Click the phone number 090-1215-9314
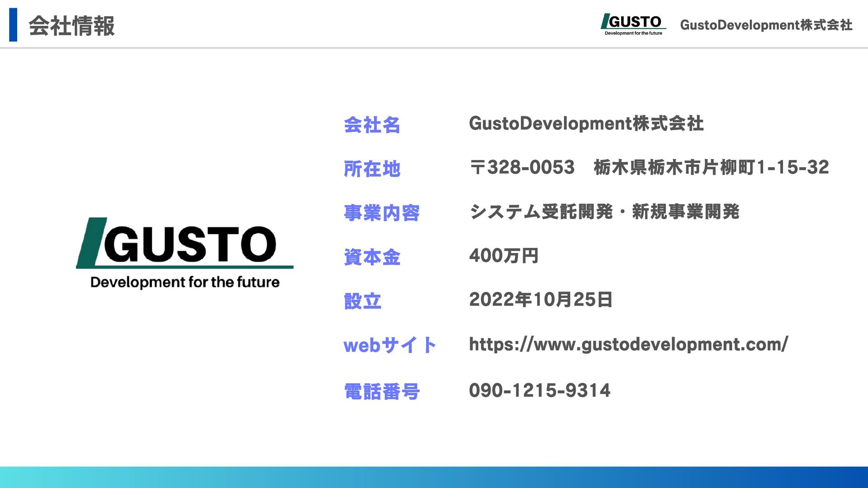 pyautogui.click(x=540, y=390)
